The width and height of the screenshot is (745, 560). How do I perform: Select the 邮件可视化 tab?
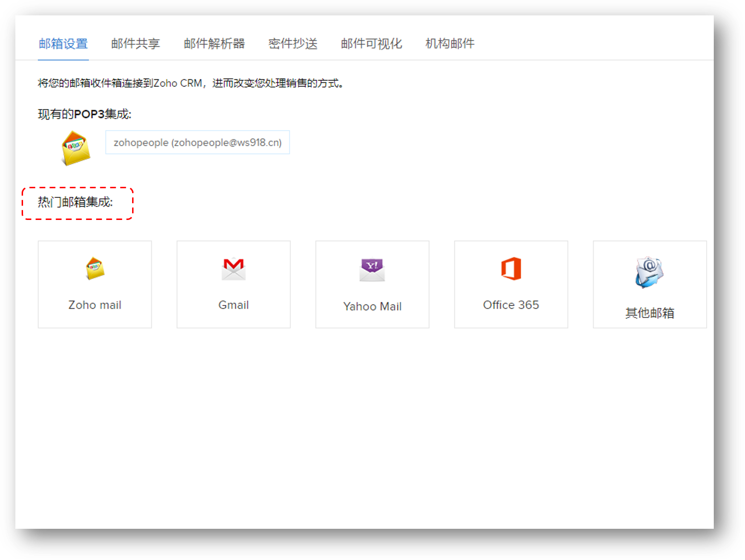(x=371, y=44)
